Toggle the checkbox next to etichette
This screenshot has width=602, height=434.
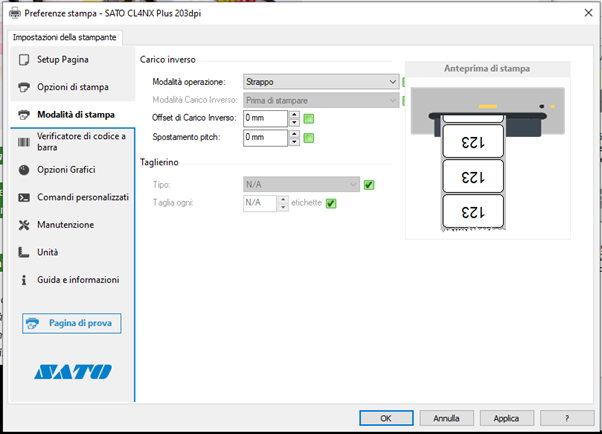click(x=331, y=203)
